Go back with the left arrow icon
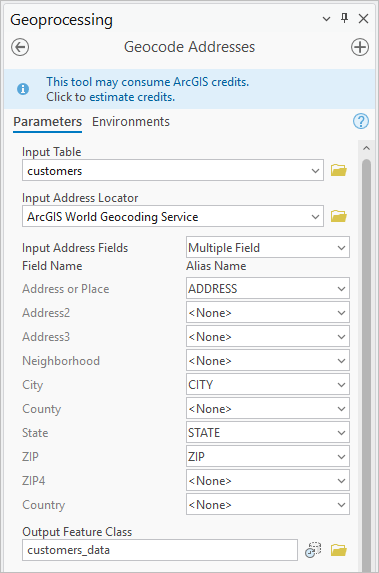The height and width of the screenshot is (573, 379). (x=20, y=47)
